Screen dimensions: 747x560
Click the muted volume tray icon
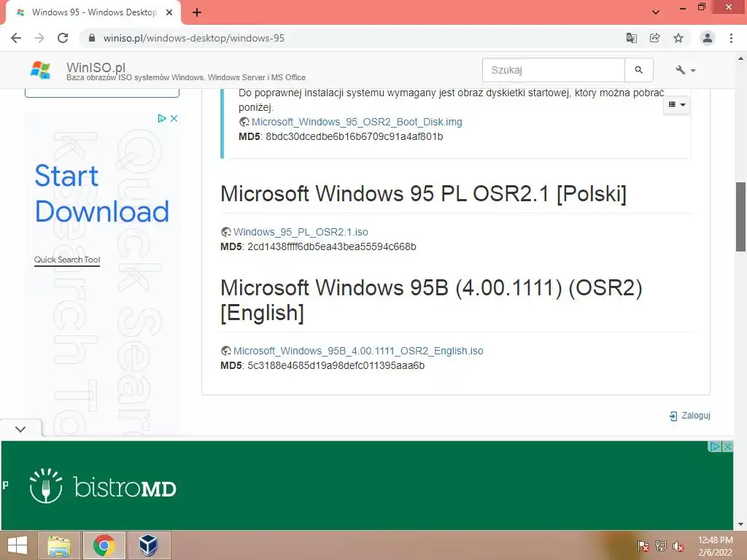click(x=678, y=545)
